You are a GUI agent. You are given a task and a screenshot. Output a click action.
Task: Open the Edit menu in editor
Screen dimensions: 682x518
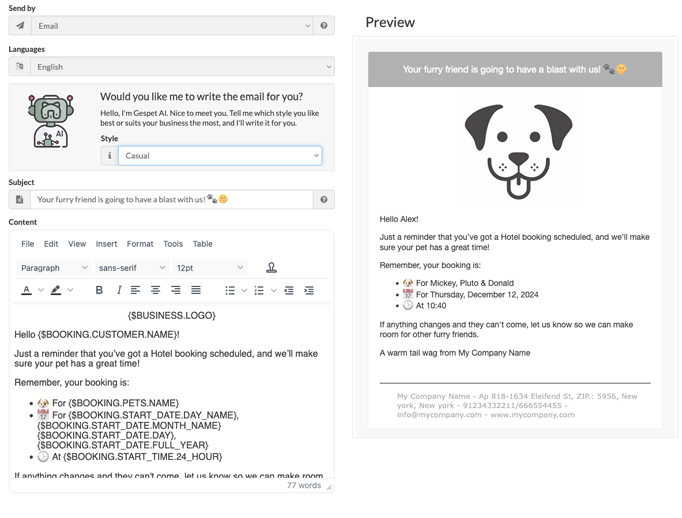51,244
